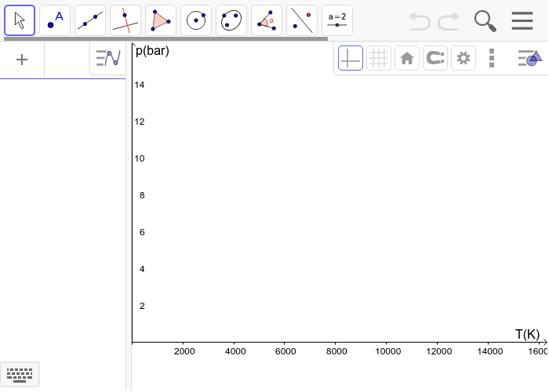
Task: Select the Ellipse tool
Action: click(231, 20)
